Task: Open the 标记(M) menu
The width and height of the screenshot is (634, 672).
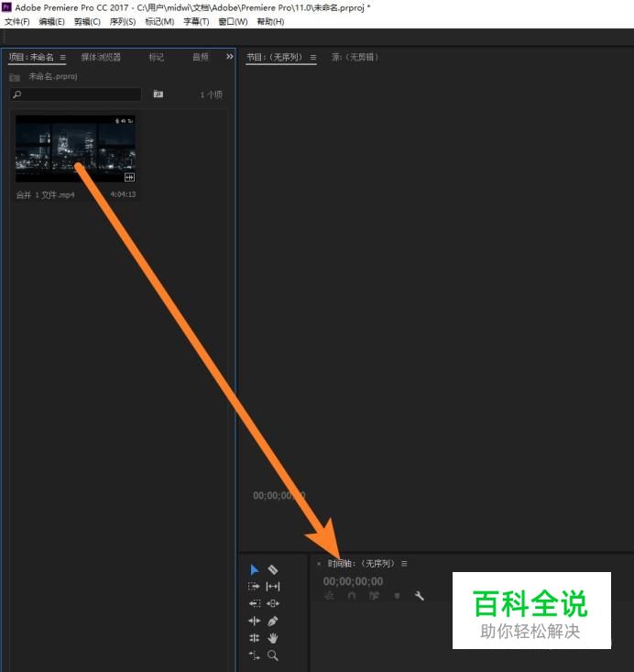Action: tap(159, 21)
